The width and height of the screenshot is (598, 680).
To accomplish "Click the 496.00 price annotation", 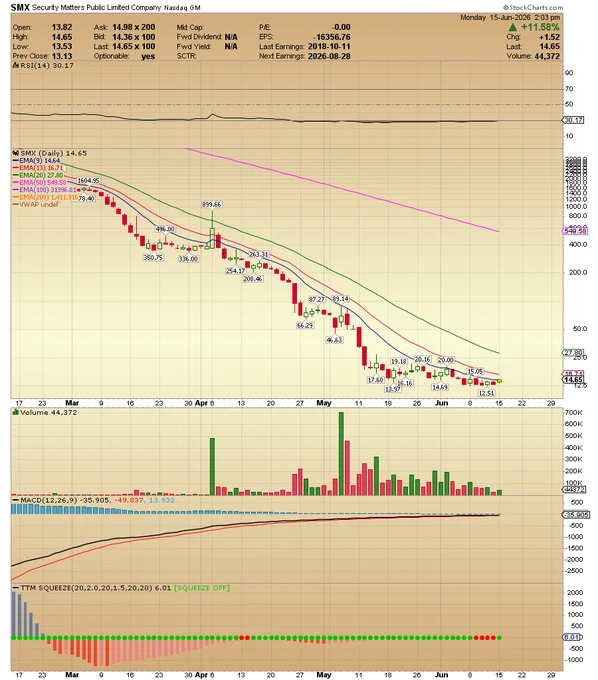I will click(165, 229).
